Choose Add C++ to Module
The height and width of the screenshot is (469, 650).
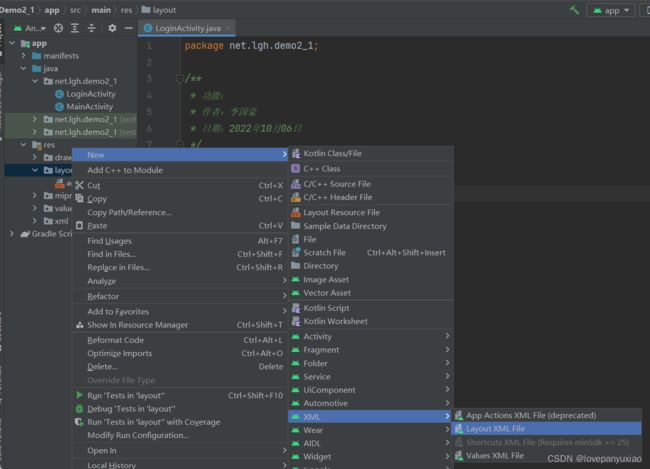click(x=180, y=170)
